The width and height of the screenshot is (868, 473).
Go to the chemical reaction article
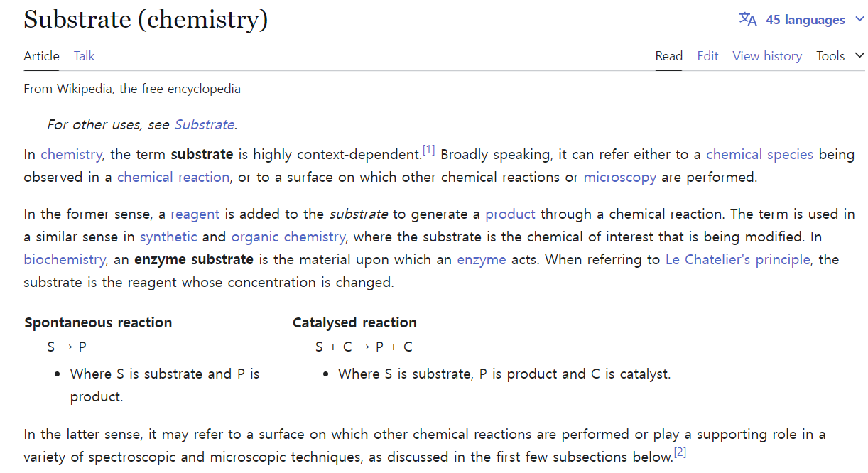click(173, 177)
